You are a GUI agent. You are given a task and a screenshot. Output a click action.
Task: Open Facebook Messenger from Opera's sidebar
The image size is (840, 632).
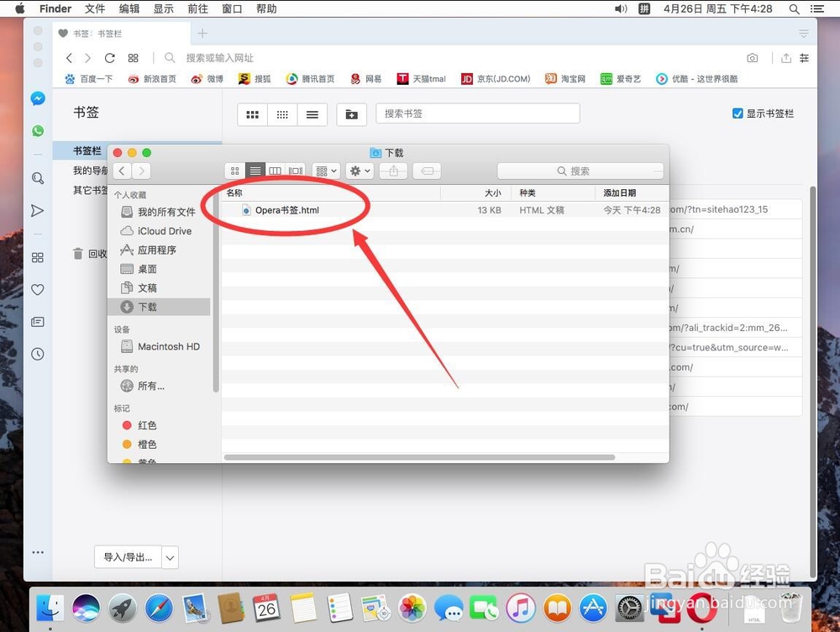(x=38, y=98)
